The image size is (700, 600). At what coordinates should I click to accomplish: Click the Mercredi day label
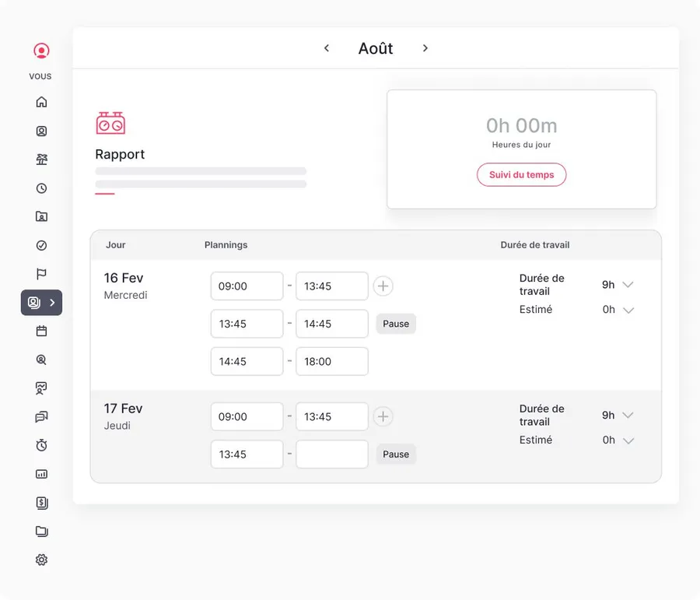pyautogui.click(x=125, y=295)
